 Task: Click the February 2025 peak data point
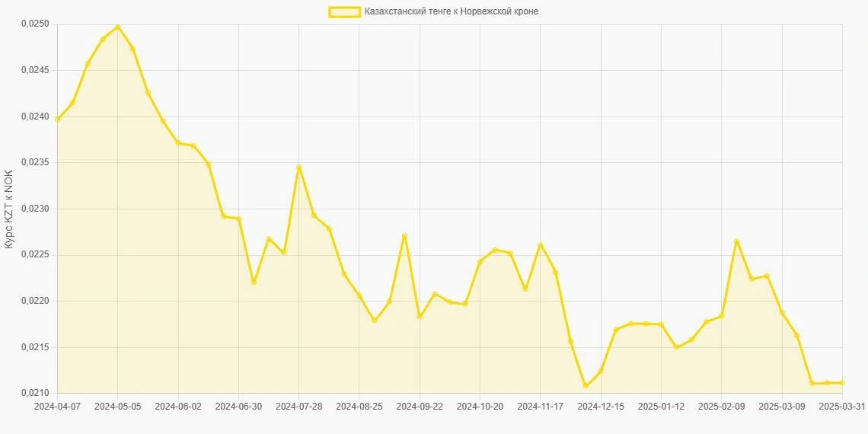[736, 241]
